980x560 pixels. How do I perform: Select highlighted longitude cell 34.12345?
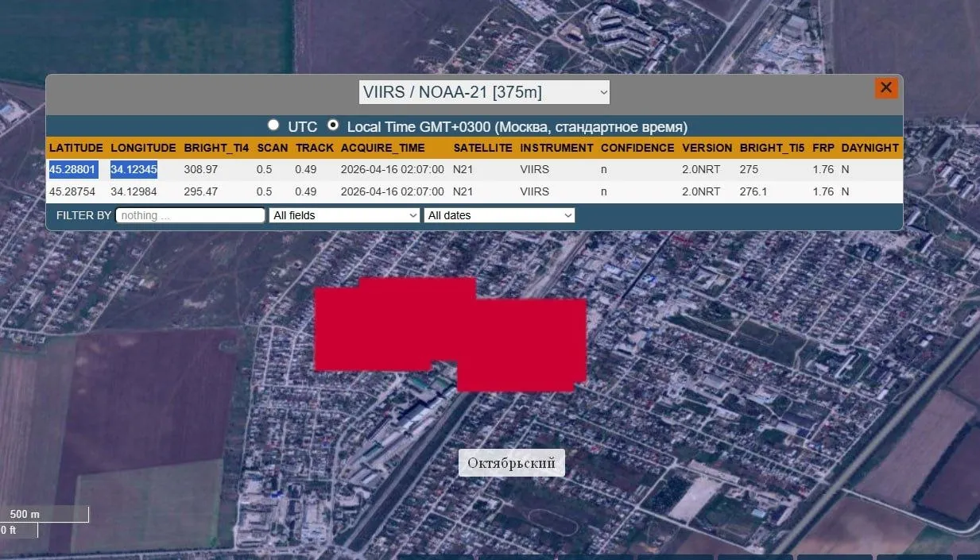(x=134, y=169)
